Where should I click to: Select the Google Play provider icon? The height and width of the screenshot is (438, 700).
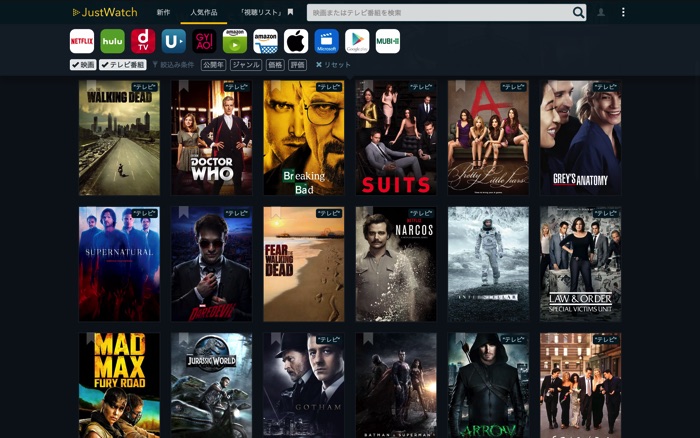[x=357, y=41]
